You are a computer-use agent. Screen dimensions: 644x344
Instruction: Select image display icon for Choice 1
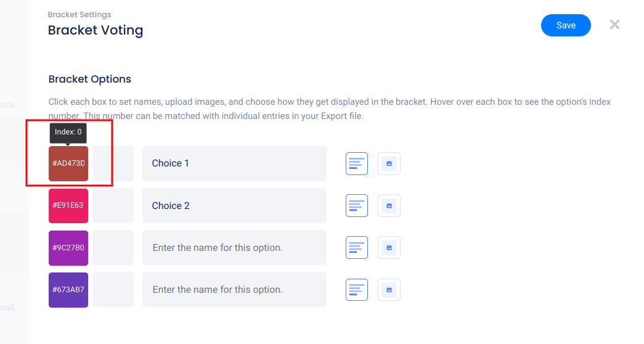pyautogui.click(x=389, y=164)
